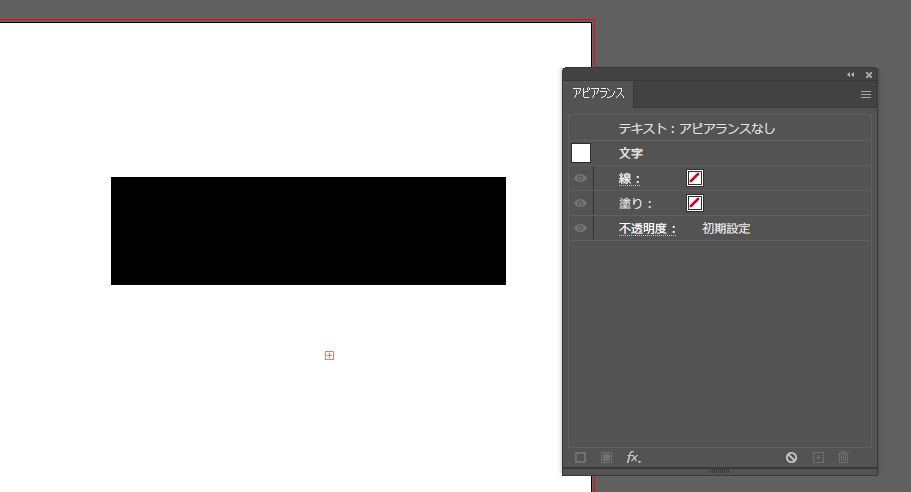
Task: Select the アピアランス tab
Action: pyautogui.click(x=598, y=94)
